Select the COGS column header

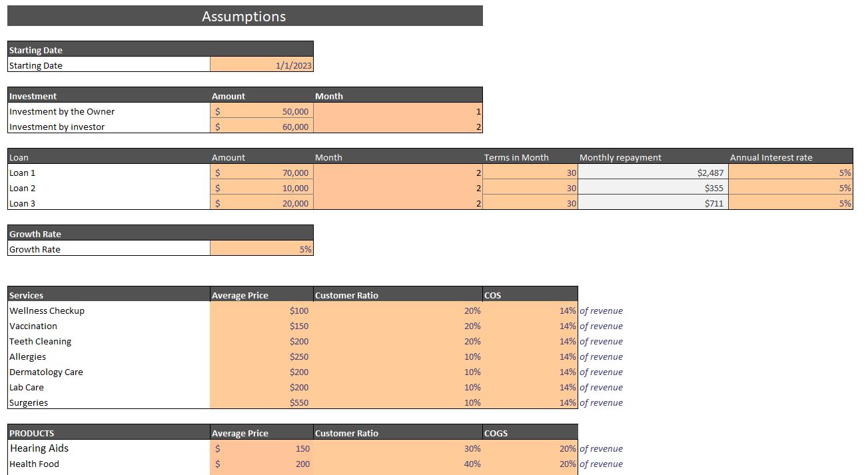pyautogui.click(x=530, y=433)
